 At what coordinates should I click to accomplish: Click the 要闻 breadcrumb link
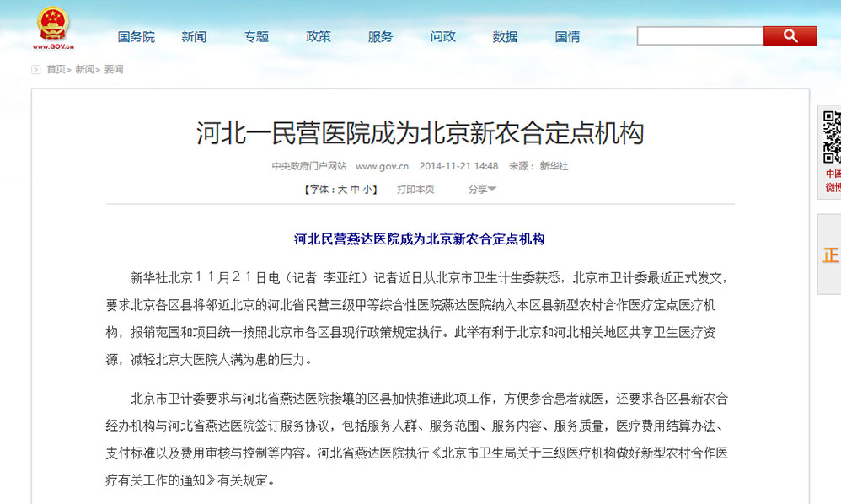coord(114,69)
